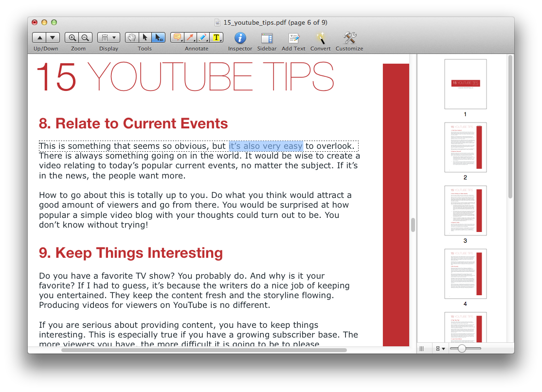
Task: Click the sidebar vertical scrollbar
Action: coord(510,127)
